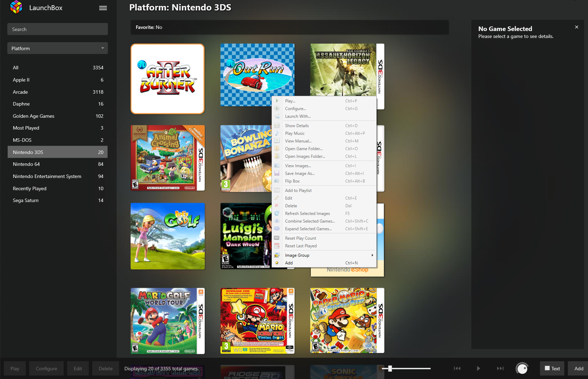Click the Show Details icon in context menu
Image resolution: width=588 pixels, height=379 pixels.
[277, 125]
